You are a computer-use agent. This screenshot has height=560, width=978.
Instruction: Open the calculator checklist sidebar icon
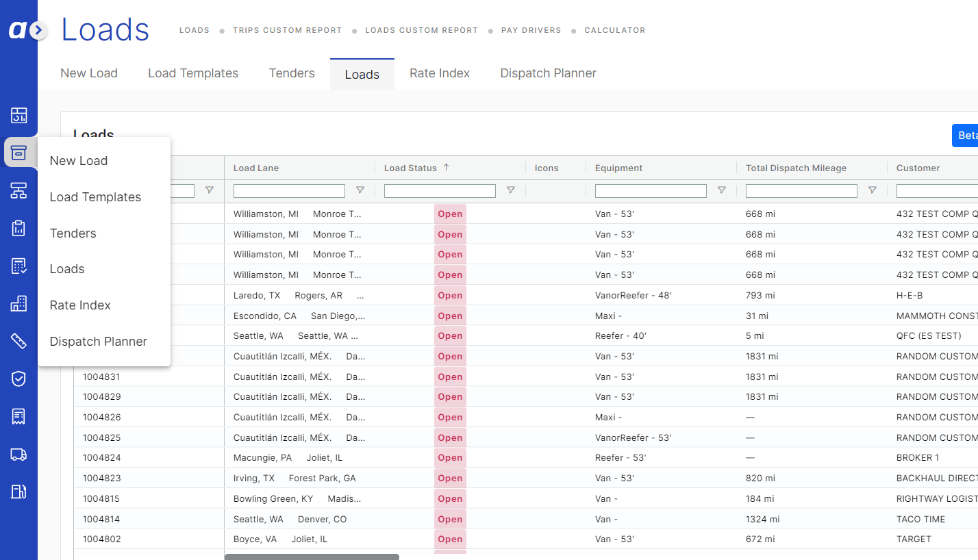(18, 266)
